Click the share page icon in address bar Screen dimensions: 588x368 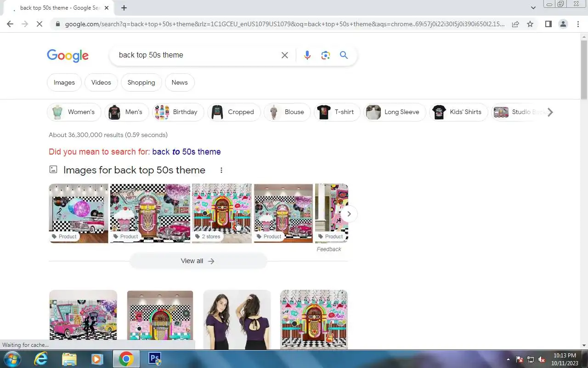[515, 24]
